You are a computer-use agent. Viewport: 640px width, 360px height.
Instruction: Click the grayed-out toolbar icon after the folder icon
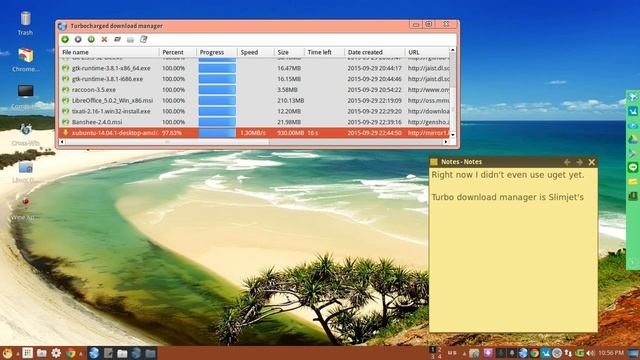click(130, 39)
